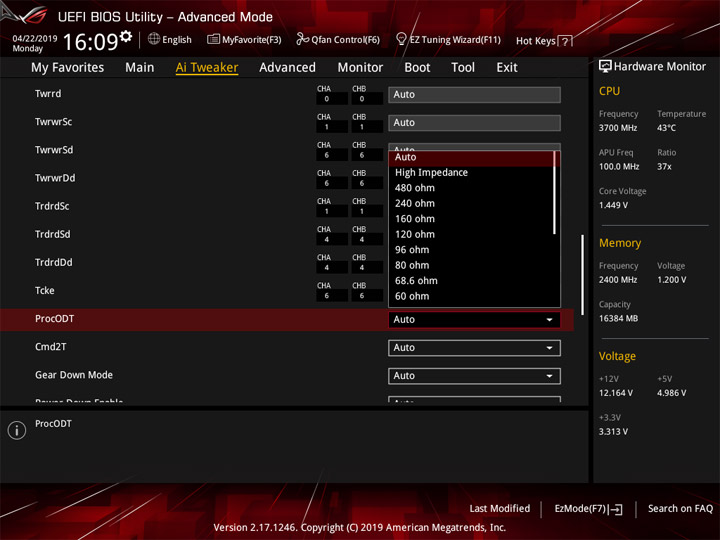This screenshot has height=540, width=720.
Task: Open the Cmd2T dropdown
Action: (x=474, y=348)
